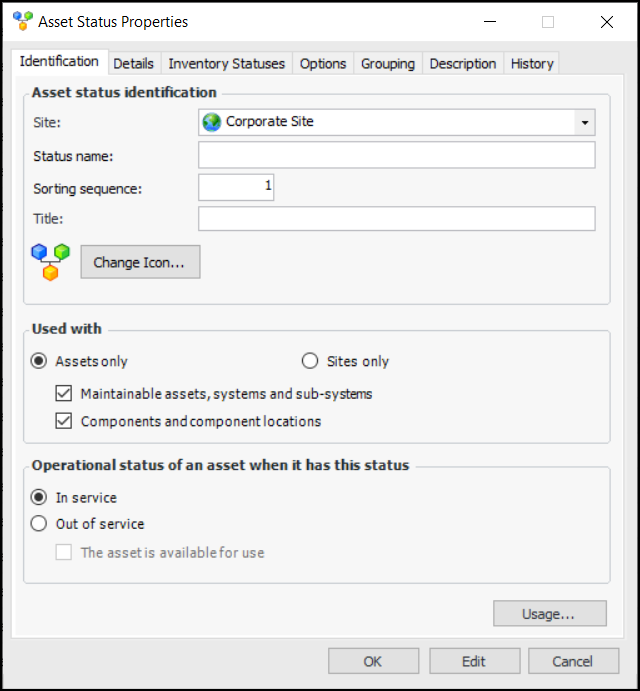640x691 pixels.
Task: Click the Usage button
Action: 549,614
